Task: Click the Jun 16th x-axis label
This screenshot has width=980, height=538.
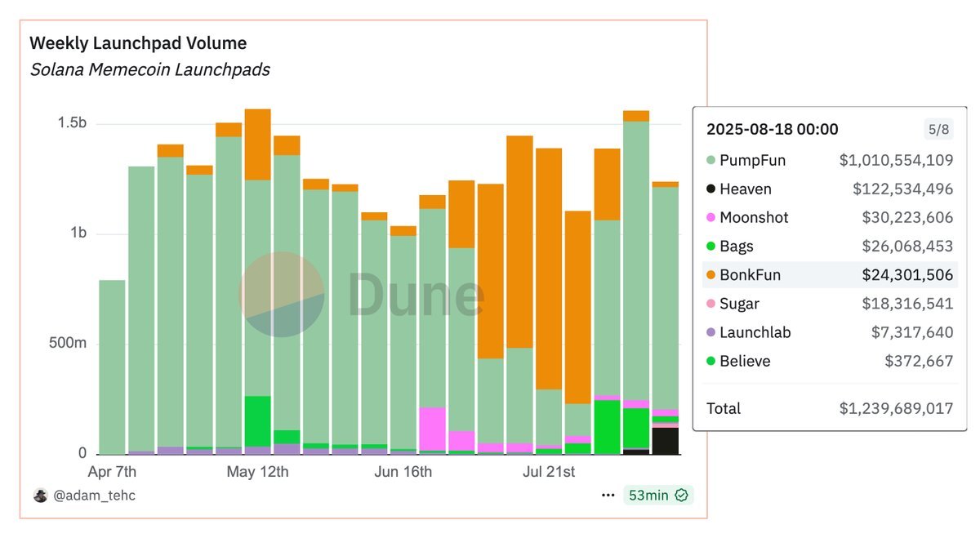Action: coord(403,472)
